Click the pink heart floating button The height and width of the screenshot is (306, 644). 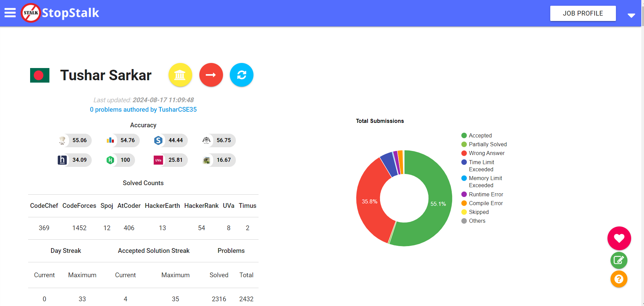point(619,238)
